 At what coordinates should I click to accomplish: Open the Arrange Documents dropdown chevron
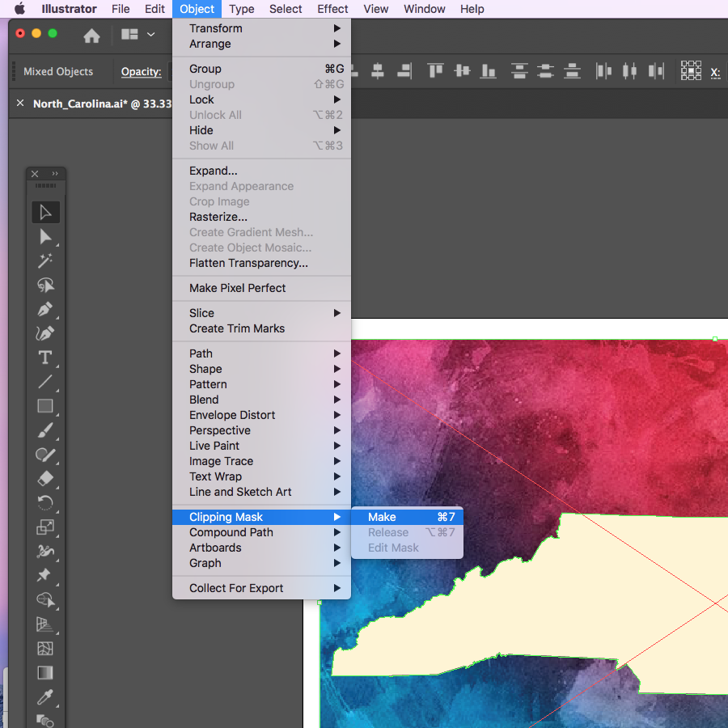click(151, 34)
